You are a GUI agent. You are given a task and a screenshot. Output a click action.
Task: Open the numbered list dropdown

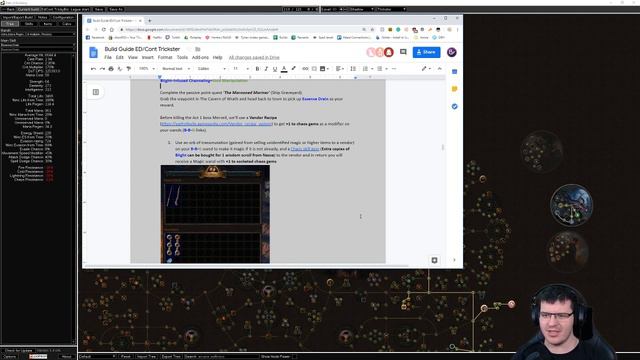tap(367, 69)
